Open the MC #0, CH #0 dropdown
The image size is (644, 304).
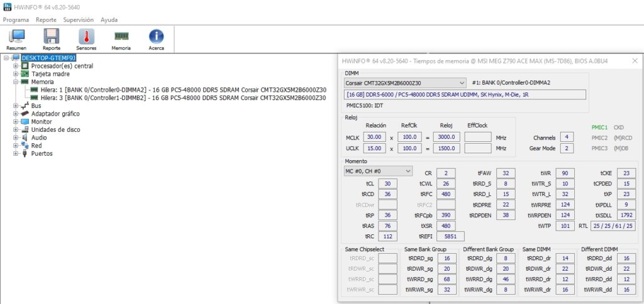(378, 171)
